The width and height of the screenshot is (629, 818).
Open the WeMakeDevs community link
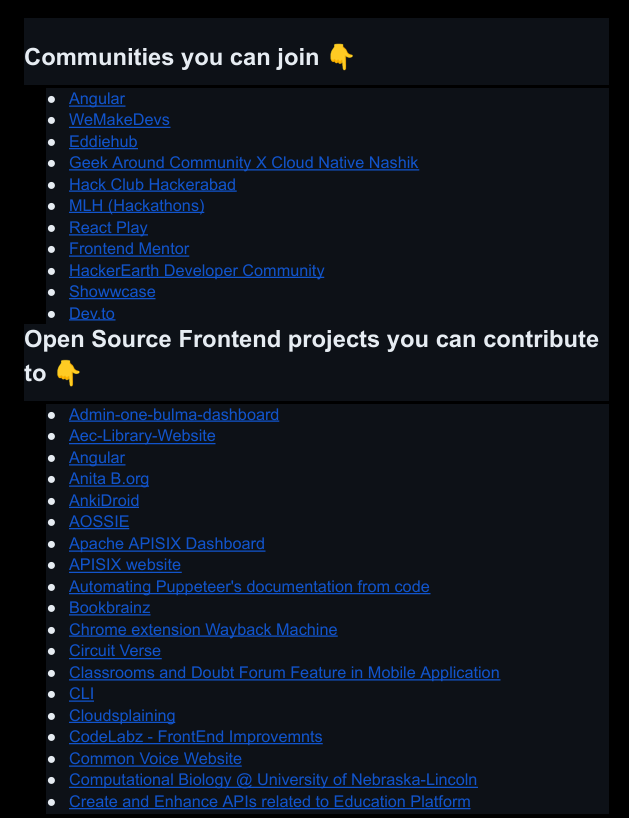pyautogui.click(x=119, y=120)
